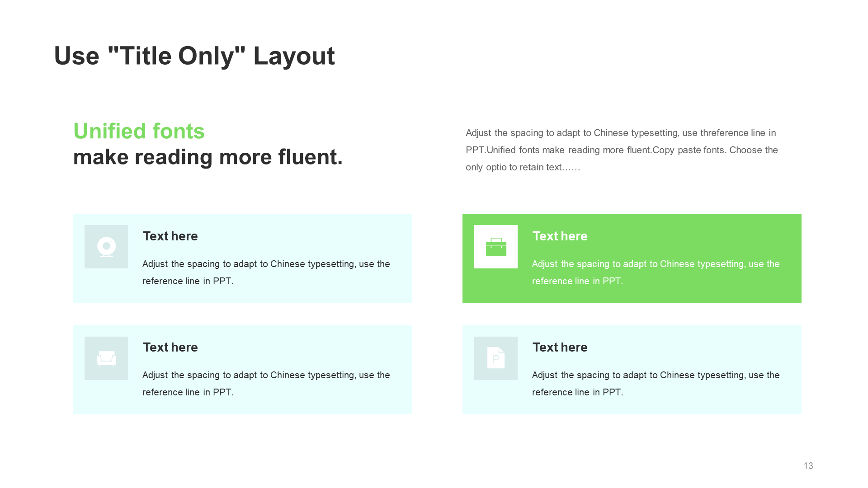The height and width of the screenshot is (488, 868).
Task: Click white description text in green card
Action: click(x=656, y=272)
